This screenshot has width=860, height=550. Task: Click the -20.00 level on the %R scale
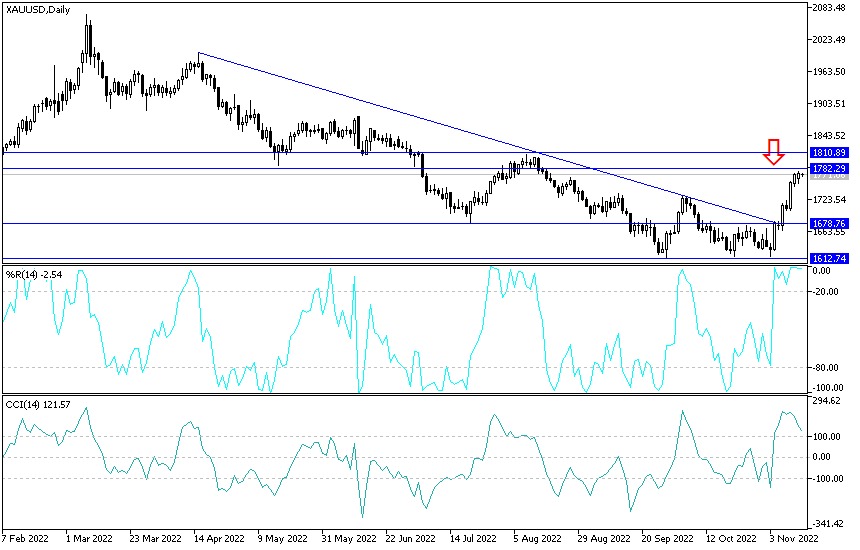click(825, 292)
